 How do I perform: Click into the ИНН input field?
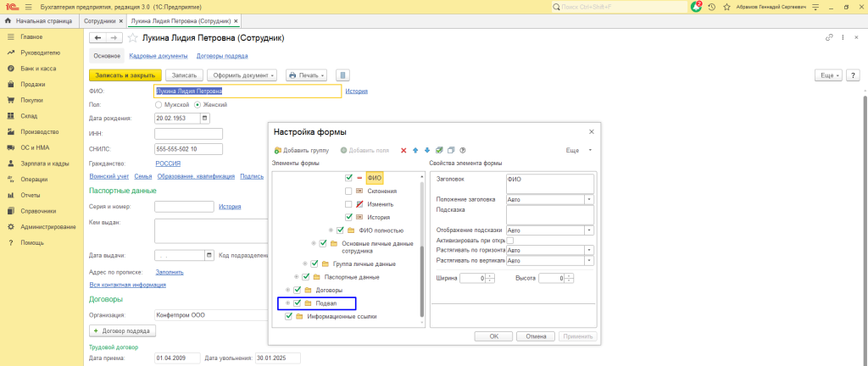point(188,133)
